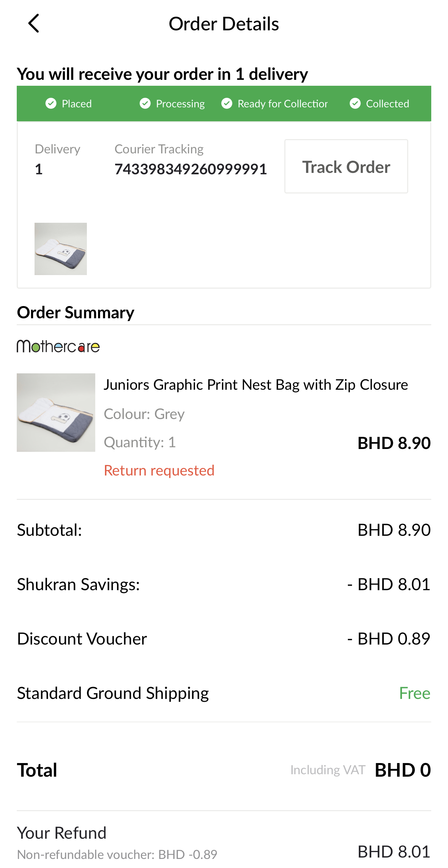Tap the Mothercare brand logo
Viewport: 448px width, 868px height.
[58, 347]
